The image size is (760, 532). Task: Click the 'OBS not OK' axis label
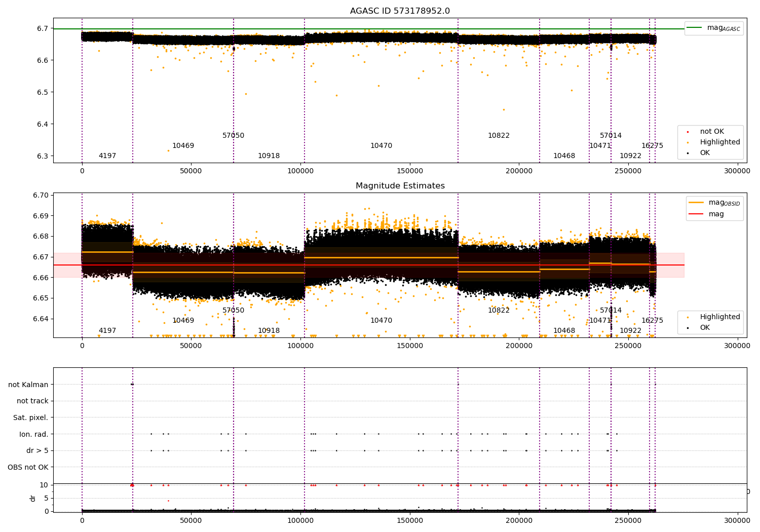[28, 467]
